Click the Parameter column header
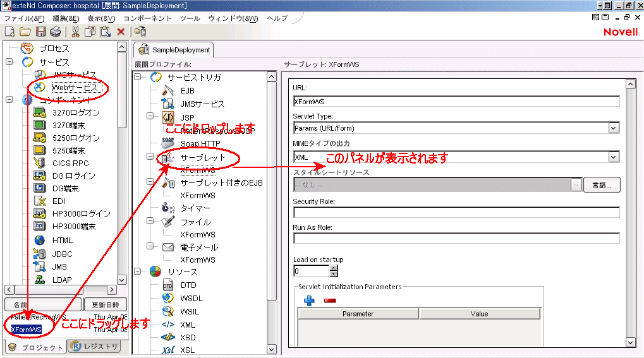Viewport: 644px width, 358px height. click(358, 314)
